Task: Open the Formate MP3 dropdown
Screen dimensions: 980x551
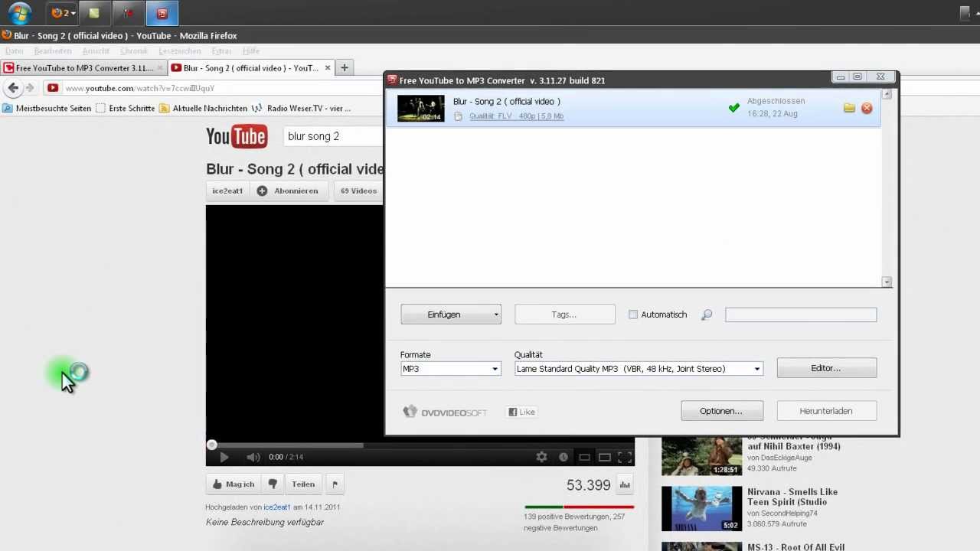Action: [x=450, y=369]
